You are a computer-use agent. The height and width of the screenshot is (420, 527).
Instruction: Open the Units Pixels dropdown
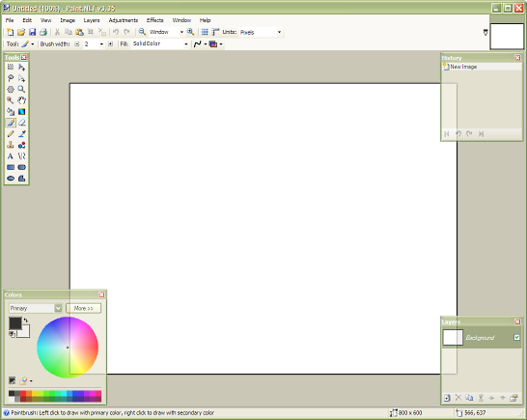click(x=279, y=32)
